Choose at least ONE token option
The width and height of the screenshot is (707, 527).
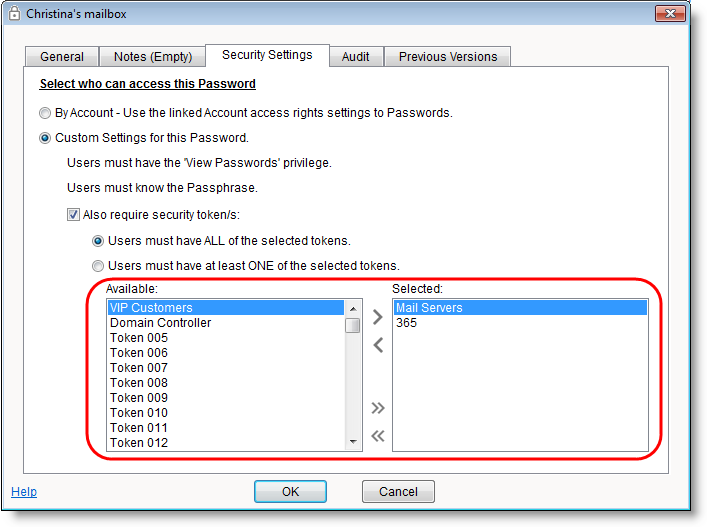pos(97,266)
